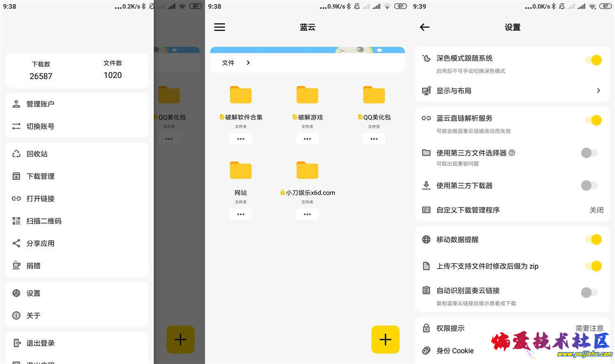Tap the back arrow on the settings page
615x364 pixels.
(x=424, y=27)
